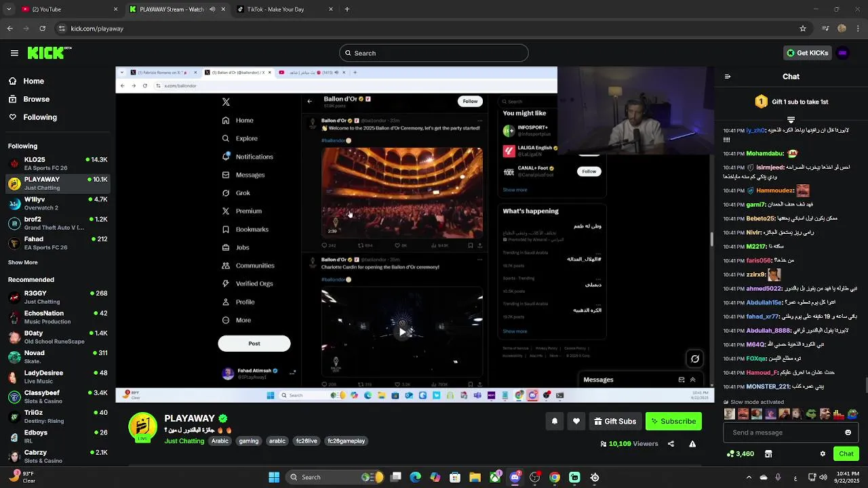Reload the kick.com page
This screenshot has width=868, height=488.
pos(42,28)
